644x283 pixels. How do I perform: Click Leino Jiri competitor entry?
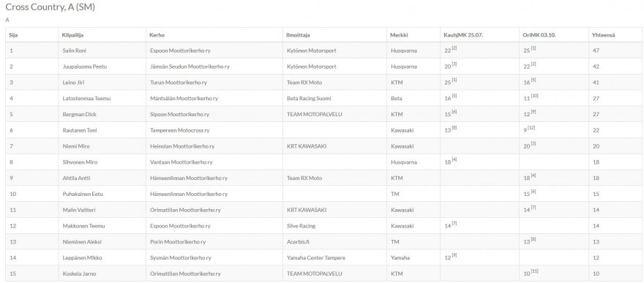click(73, 83)
